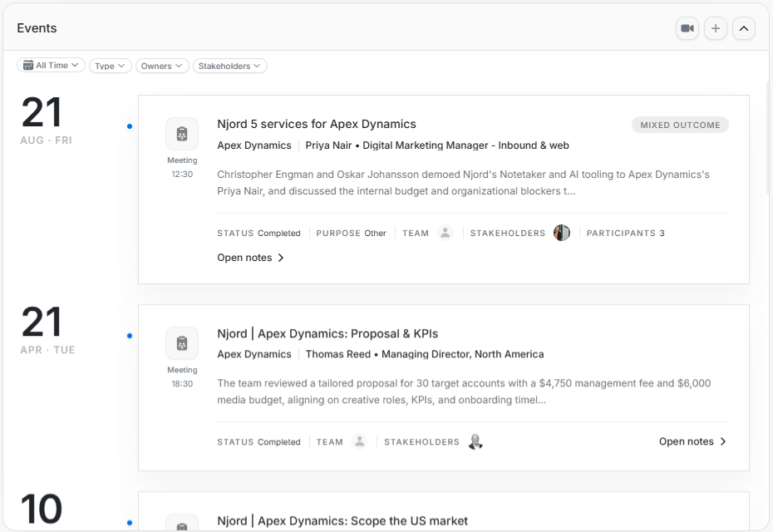Click the summary text starting with Christopher Engman
773x532 pixels.
(464, 182)
